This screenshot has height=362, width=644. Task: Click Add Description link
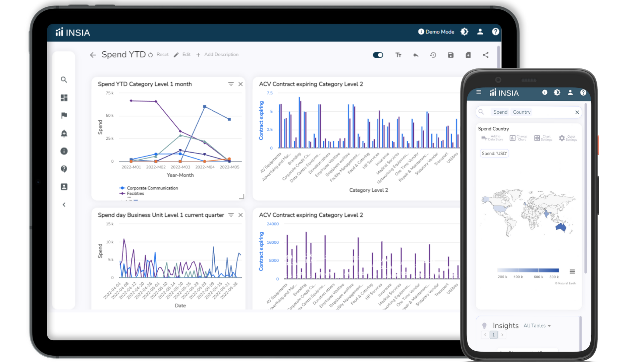pyautogui.click(x=217, y=55)
